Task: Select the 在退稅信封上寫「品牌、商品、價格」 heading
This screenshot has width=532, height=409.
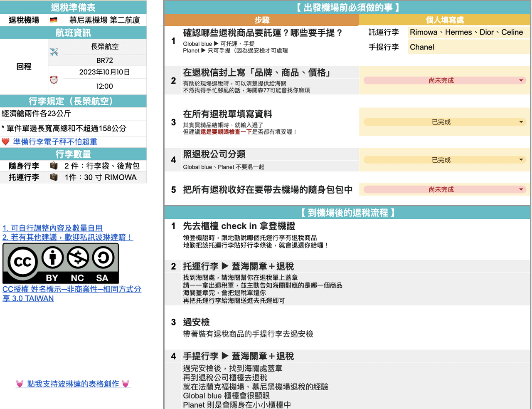Action: tap(257, 73)
